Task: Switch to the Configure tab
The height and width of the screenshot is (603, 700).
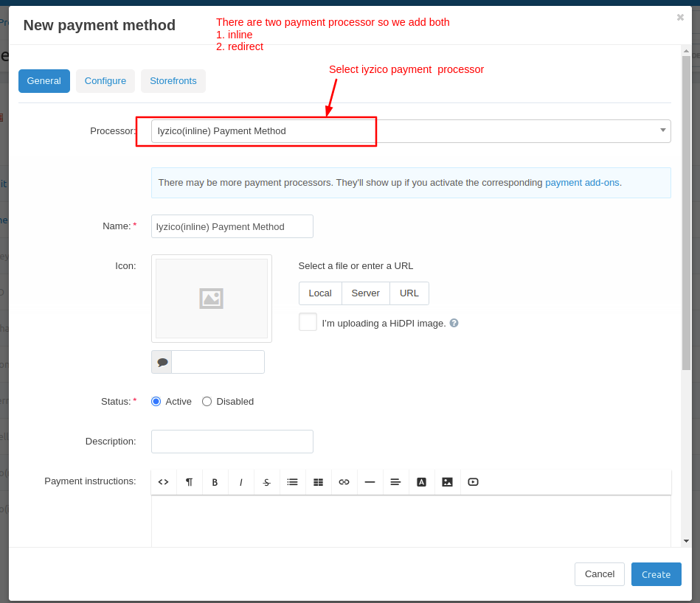Action: 105,81
